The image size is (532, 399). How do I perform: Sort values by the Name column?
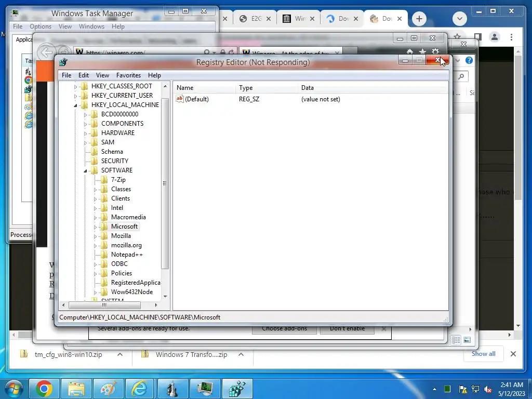coord(204,87)
